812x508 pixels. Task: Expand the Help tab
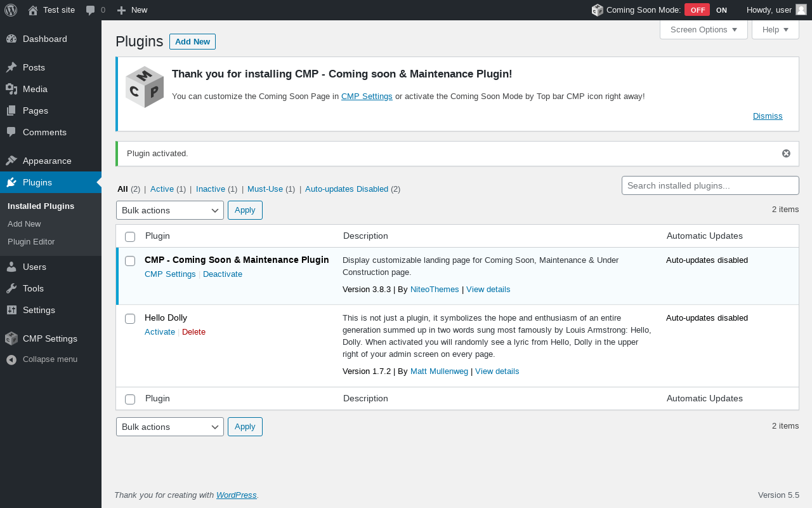[775, 30]
